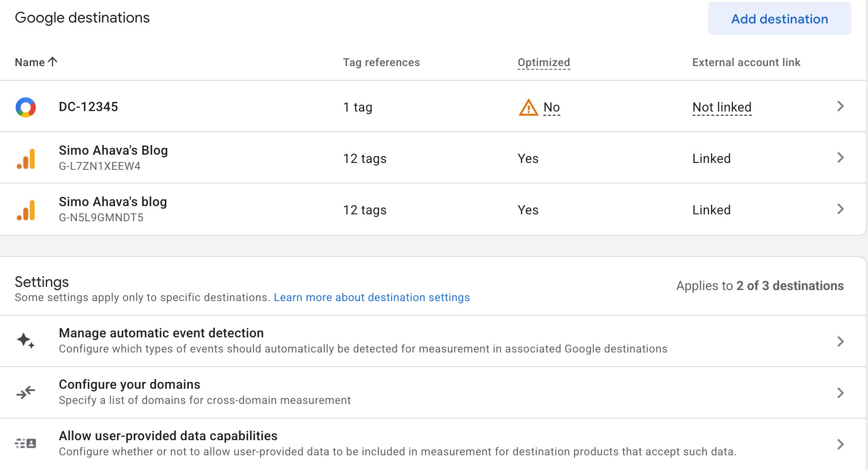Viewport: 868px width, 470px height.
Task: Click Analytics icon for G-L7ZN1XEEW4
Action: click(x=26, y=158)
